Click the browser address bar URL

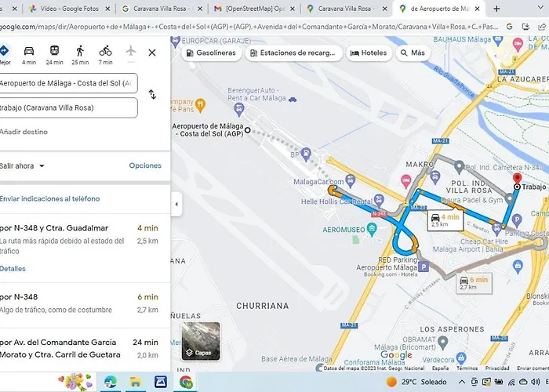click(249, 27)
